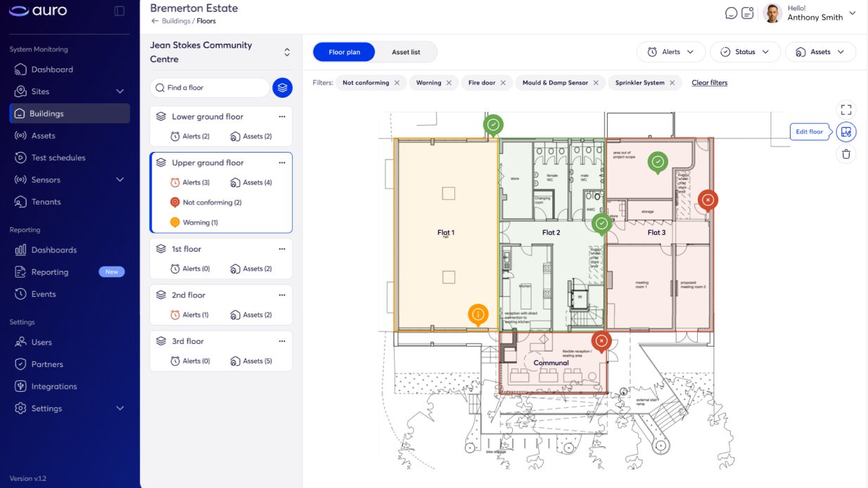This screenshot has width=868, height=488.
Task: Click the delete floor trash icon
Action: (x=846, y=153)
